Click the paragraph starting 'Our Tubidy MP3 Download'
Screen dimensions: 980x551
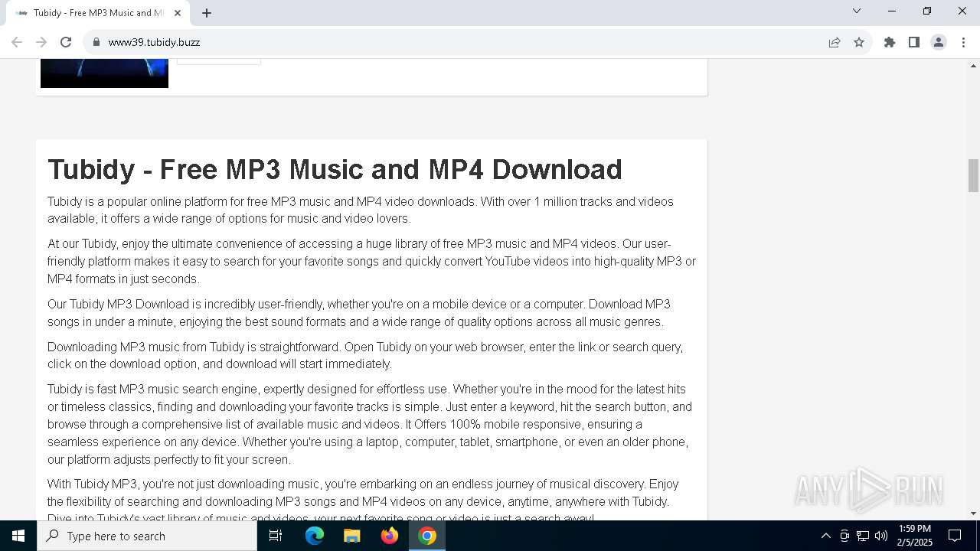click(x=359, y=312)
